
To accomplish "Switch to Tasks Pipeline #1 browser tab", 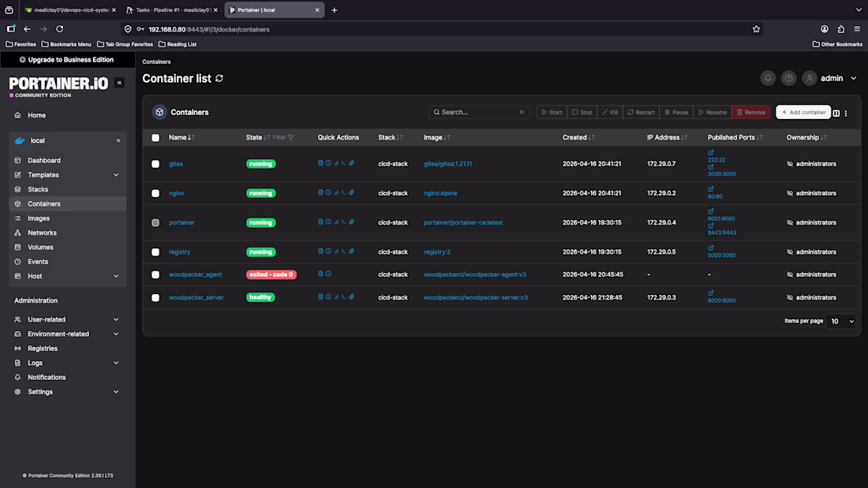I will [171, 10].
